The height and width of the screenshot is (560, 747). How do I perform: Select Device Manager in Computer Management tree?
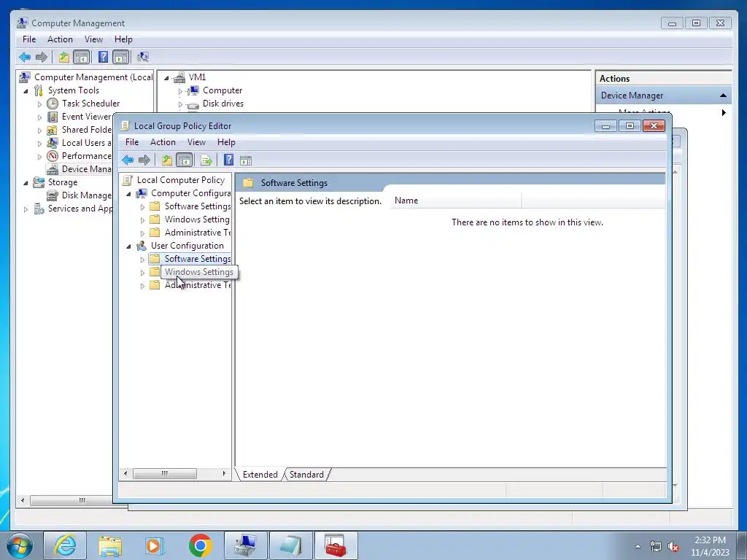(86, 169)
